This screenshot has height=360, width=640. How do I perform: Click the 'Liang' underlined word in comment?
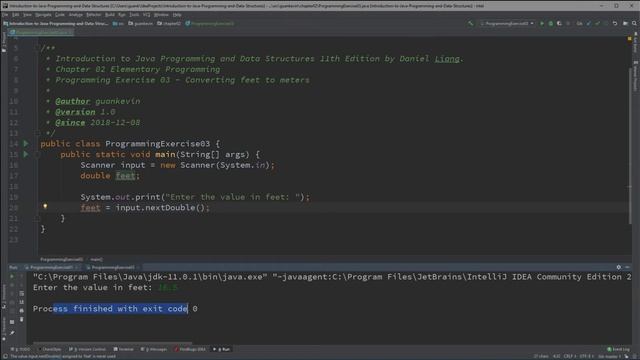(447, 59)
